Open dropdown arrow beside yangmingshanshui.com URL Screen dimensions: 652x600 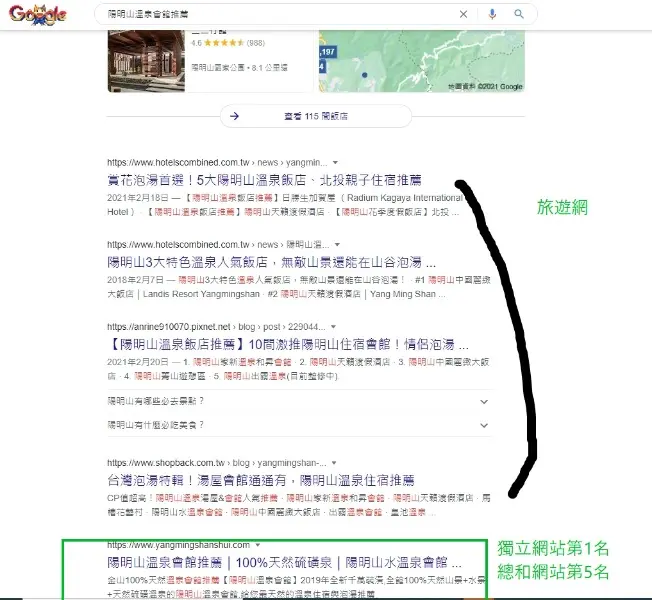coord(258,545)
